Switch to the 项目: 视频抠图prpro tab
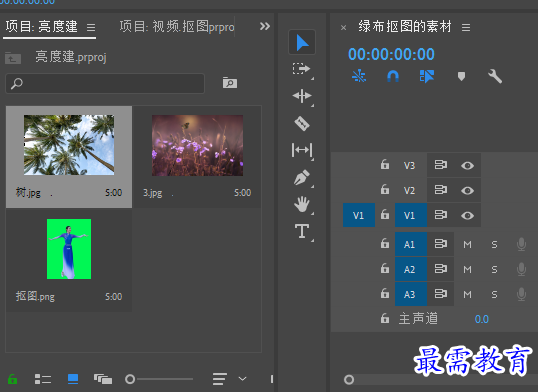Image resolution: width=538 pixels, height=392 pixels. pyautogui.click(x=177, y=26)
